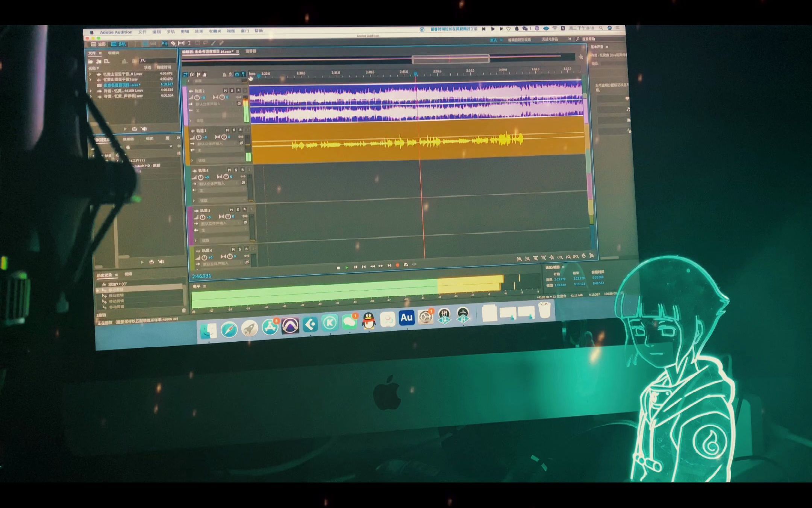Open the QQ penguin icon in the Dock
Screen dimensions: 812x508
pyautogui.click(x=369, y=321)
